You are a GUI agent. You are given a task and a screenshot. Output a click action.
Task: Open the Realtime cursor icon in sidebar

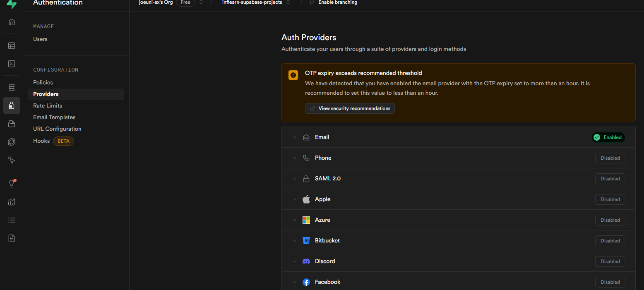point(12,160)
